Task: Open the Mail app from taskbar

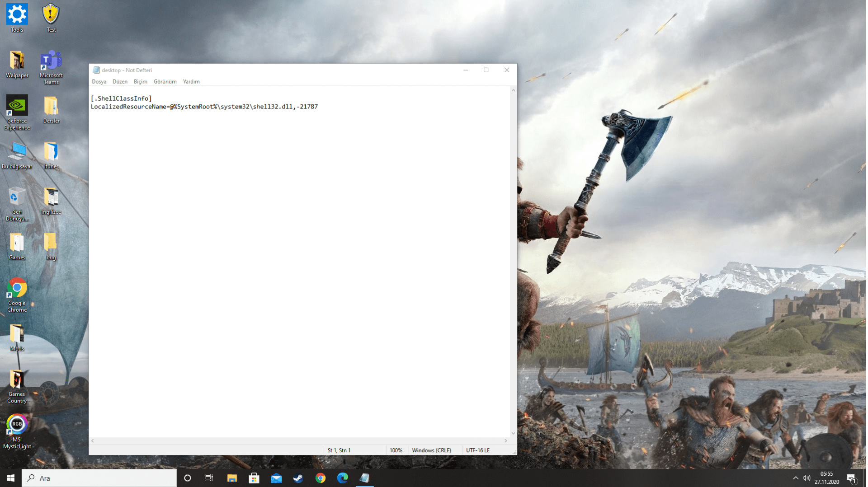Action: 276,478
